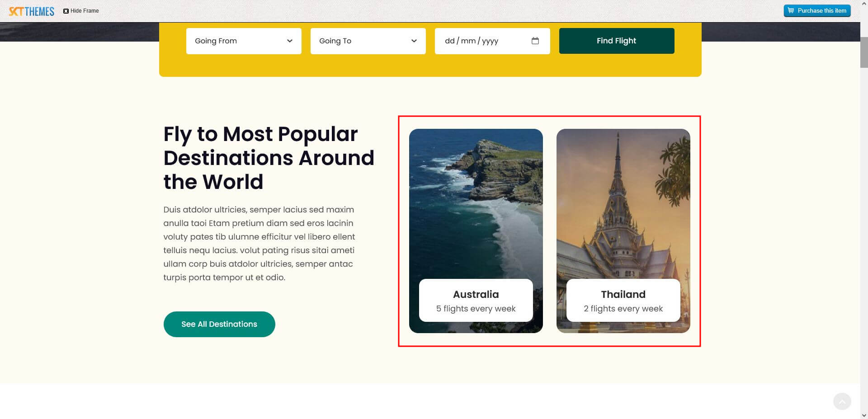Click the Going To chevron arrow
This screenshot has width=868, height=419.
pyautogui.click(x=414, y=41)
